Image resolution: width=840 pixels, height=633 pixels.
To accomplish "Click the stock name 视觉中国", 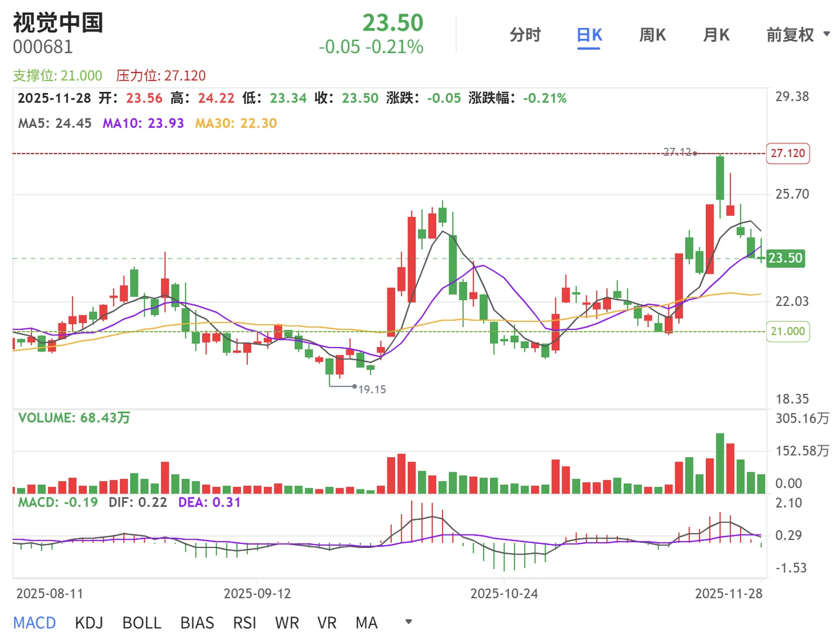I will click(x=58, y=23).
